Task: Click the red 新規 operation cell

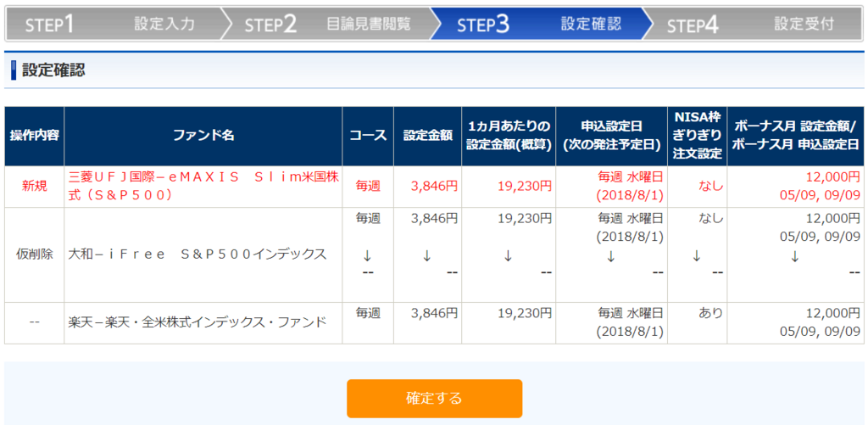Action: 34,187
